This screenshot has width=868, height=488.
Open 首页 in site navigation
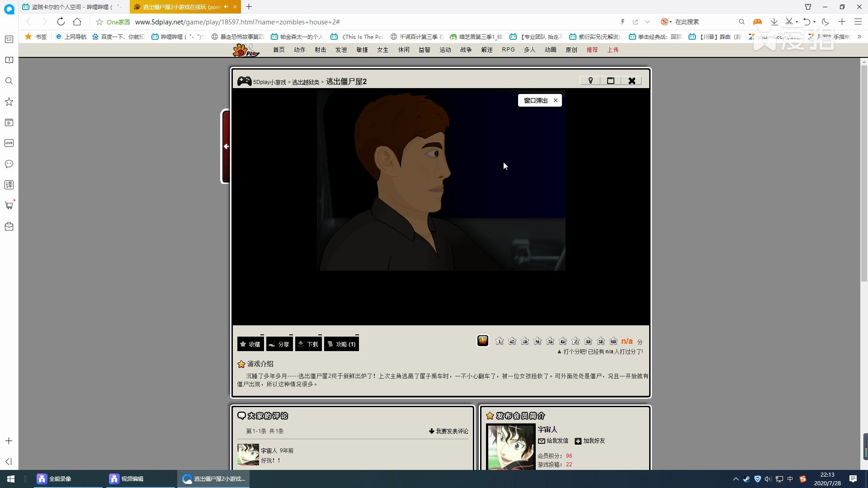[x=279, y=50]
